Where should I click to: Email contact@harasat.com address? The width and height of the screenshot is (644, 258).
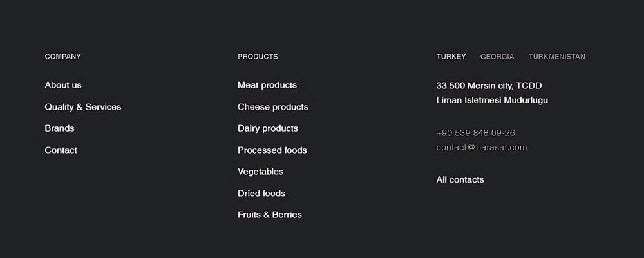[482, 148]
